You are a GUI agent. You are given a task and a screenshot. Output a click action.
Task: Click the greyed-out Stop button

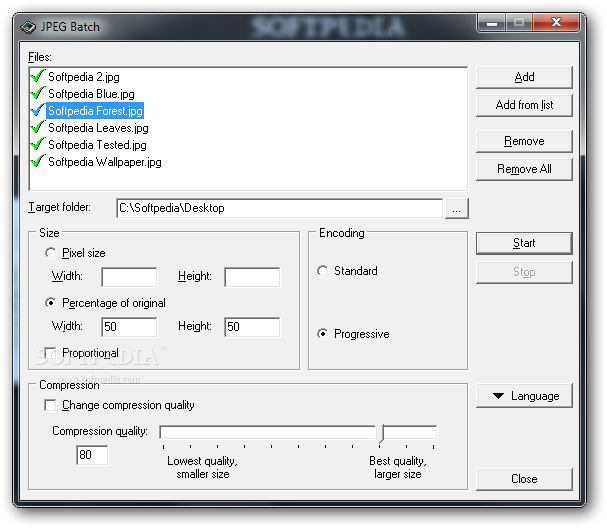(x=524, y=272)
